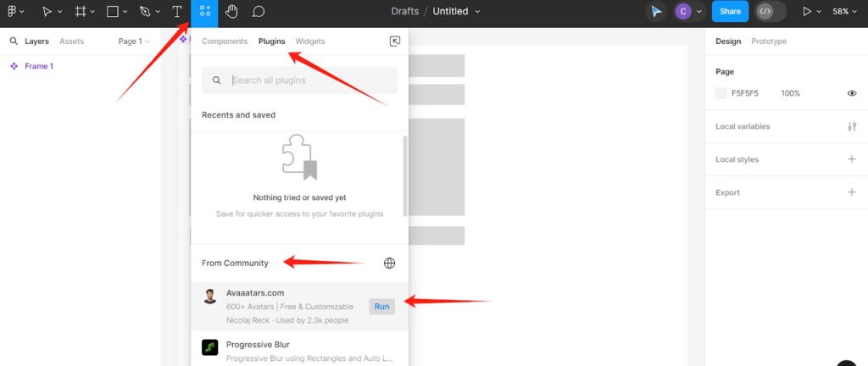Click the page color swatch F5F5F5

click(x=721, y=93)
